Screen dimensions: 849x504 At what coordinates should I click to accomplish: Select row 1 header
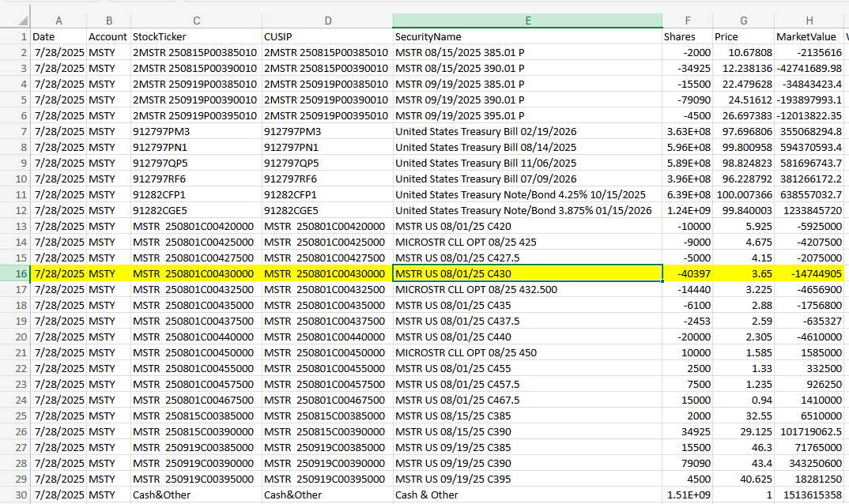[x=15, y=36]
